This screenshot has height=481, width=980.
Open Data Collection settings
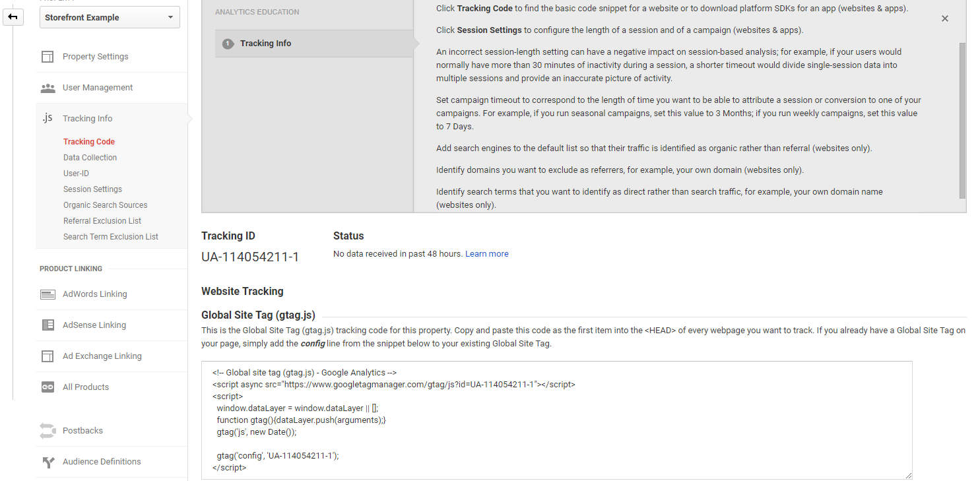coord(90,158)
